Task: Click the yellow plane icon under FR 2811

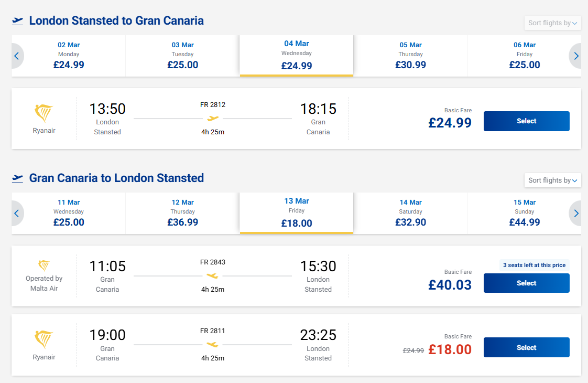Action: (212, 345)
